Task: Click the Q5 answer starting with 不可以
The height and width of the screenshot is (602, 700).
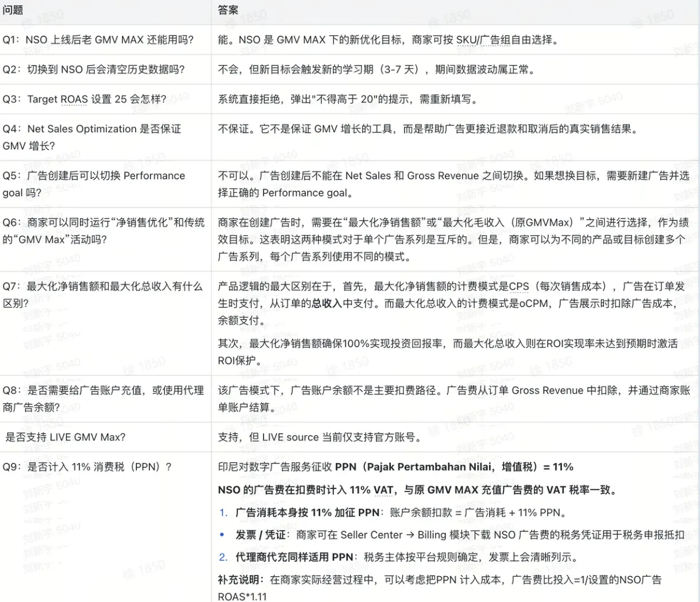Action: click(x=453, y=184)
